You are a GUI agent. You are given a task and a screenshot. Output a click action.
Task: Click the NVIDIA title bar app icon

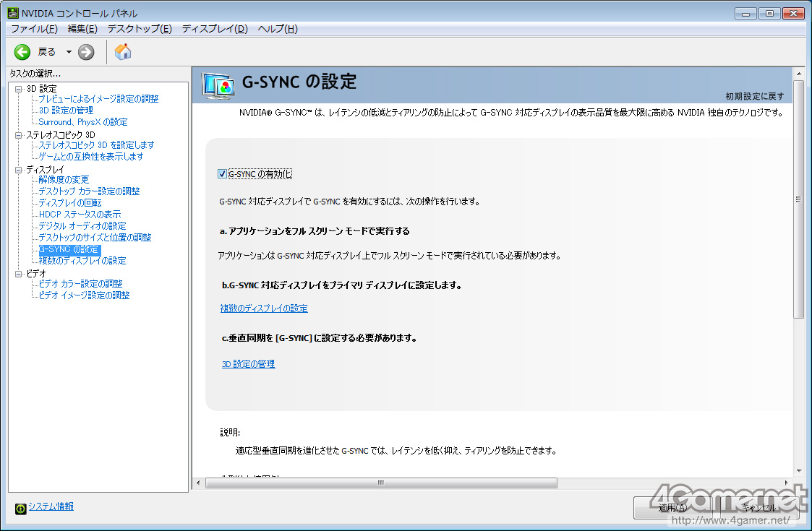[x=12, y=13]
